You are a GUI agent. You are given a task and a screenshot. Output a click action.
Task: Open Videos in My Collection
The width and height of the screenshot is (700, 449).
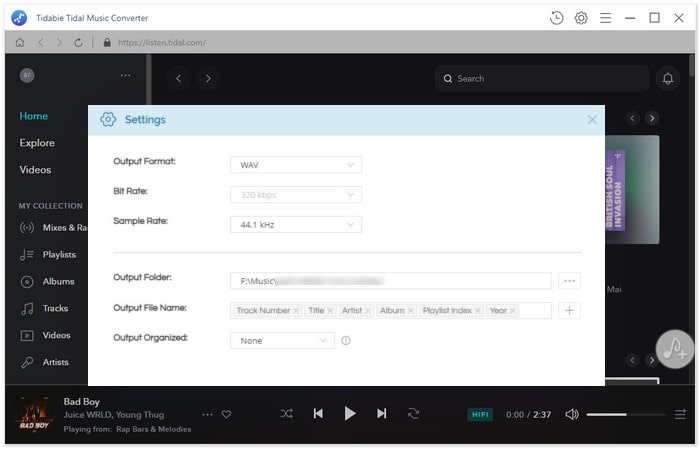[x=46, y=335]
